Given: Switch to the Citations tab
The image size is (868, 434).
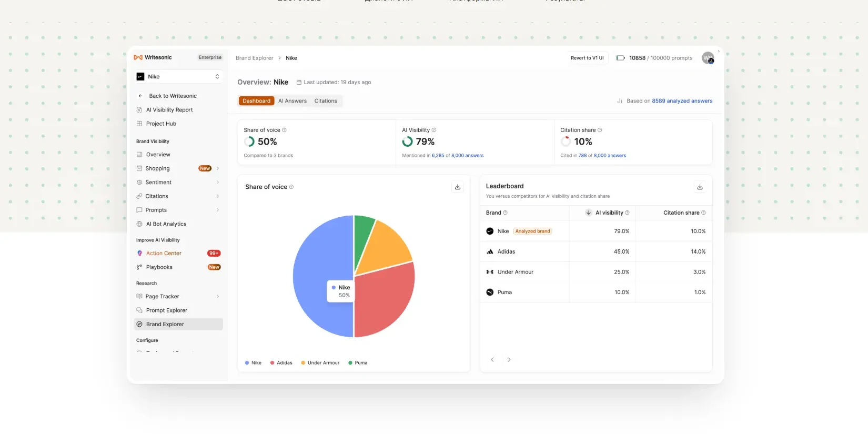Looking at the screenshot, I should click(326, 101).
